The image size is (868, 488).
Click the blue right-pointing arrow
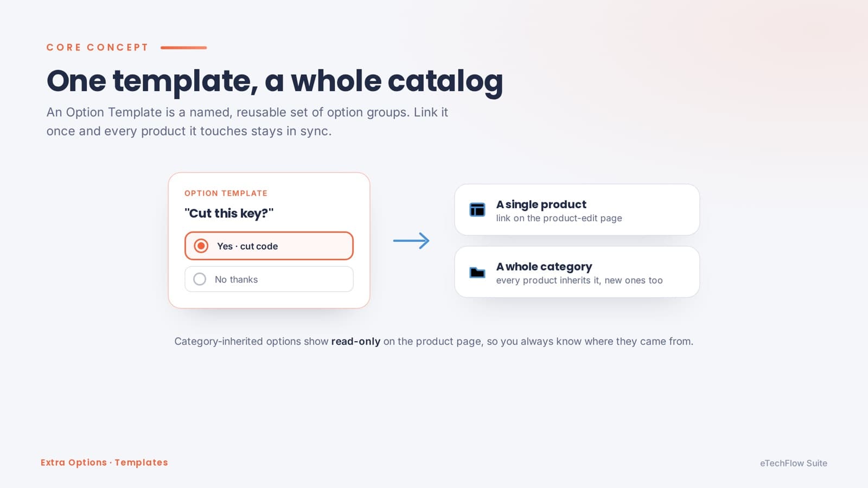(411, 241)
